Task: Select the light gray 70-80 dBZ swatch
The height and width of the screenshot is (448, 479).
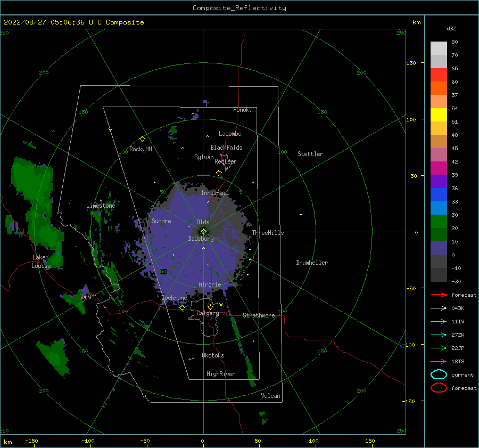Action: [439, 48]
